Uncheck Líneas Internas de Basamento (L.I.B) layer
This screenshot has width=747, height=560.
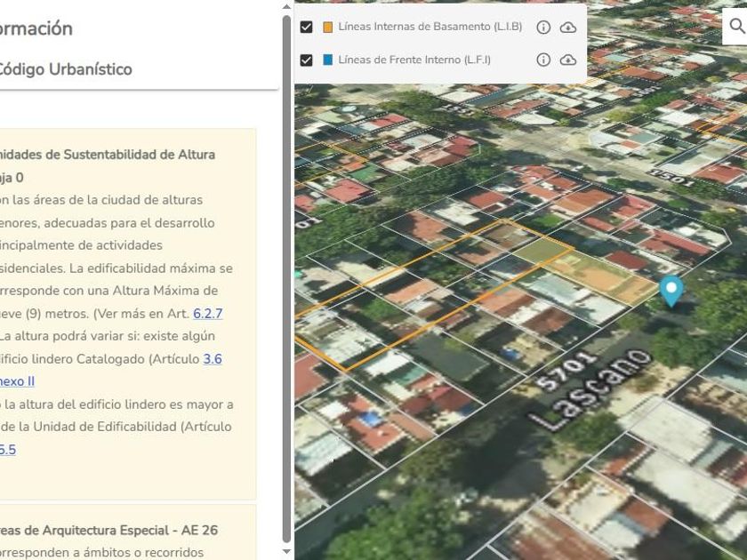(307, 28)
